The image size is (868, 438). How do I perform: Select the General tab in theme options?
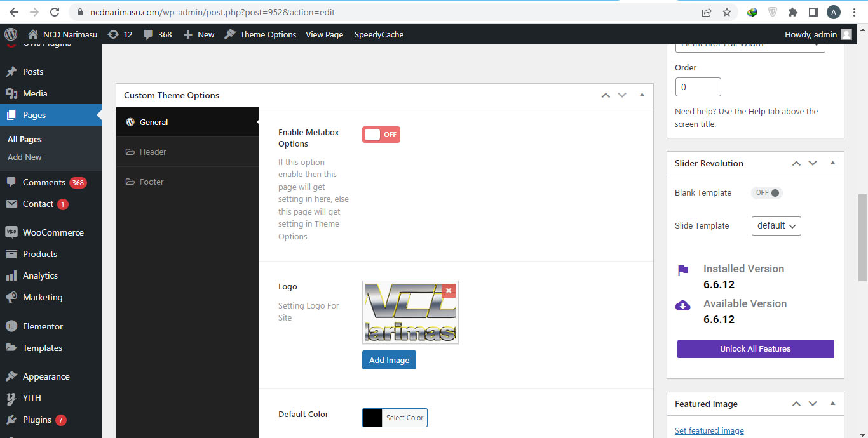click(x=187, y=122)
